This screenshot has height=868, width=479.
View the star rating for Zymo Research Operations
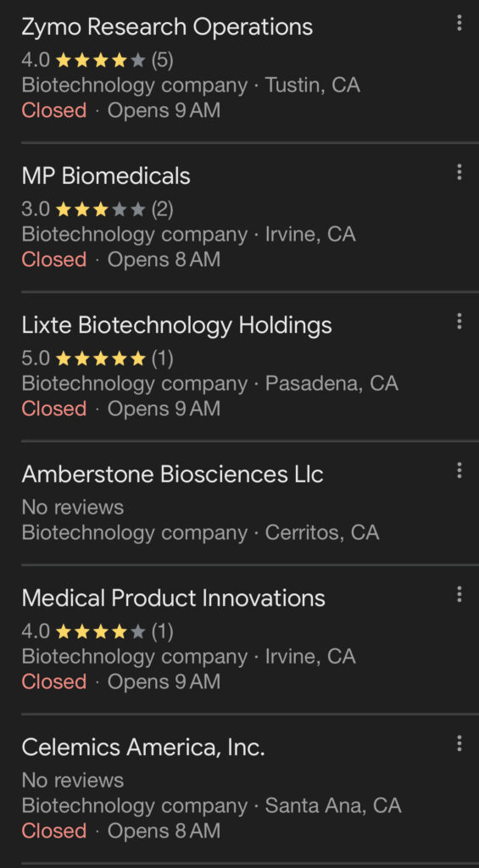click(97, 60)
